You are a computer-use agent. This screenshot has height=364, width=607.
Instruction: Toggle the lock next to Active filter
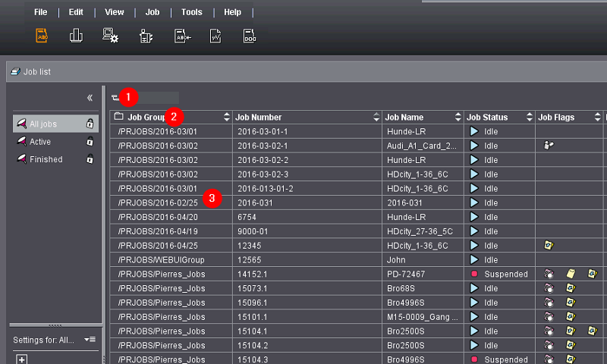pyautogui.click(x=90, y=142)
